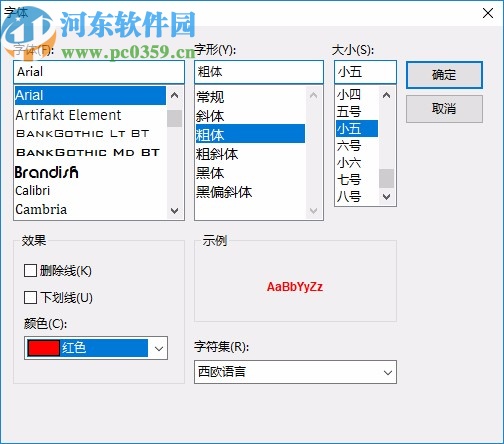This screenshot has width=504, height=444.
Task: Click into the 大小 size input field
Action: [x=365, y=72]
